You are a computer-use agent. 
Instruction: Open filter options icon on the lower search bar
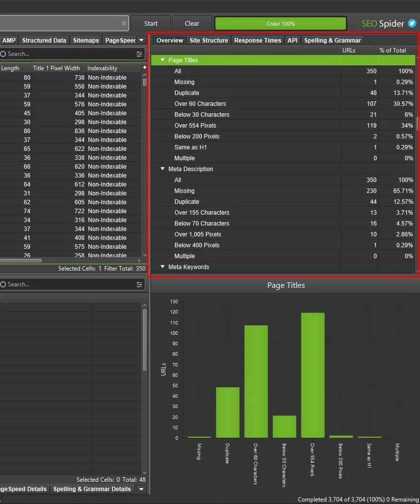coord(139,284)
